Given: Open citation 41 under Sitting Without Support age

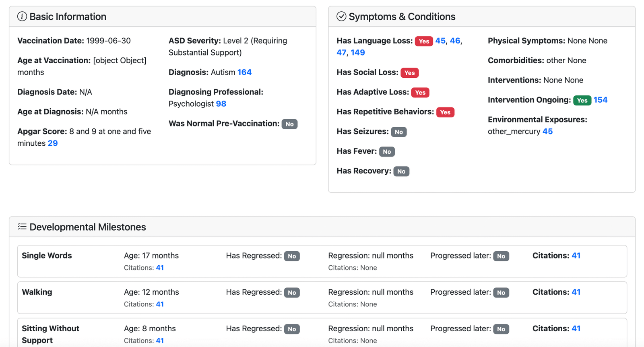Looking at the screenshot, I should click(160, 341).
